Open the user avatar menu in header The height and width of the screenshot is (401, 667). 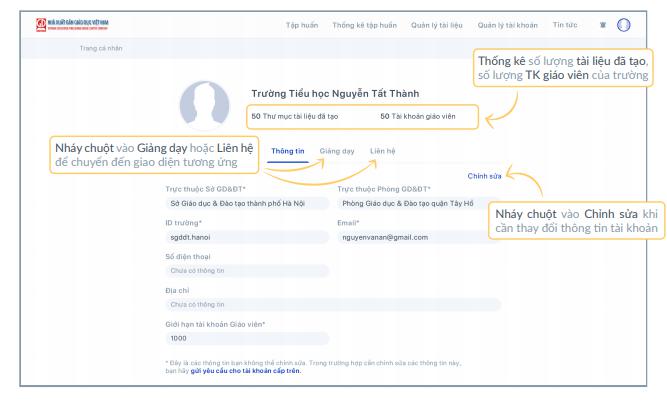pyautogui.click(x=624, y=25)
